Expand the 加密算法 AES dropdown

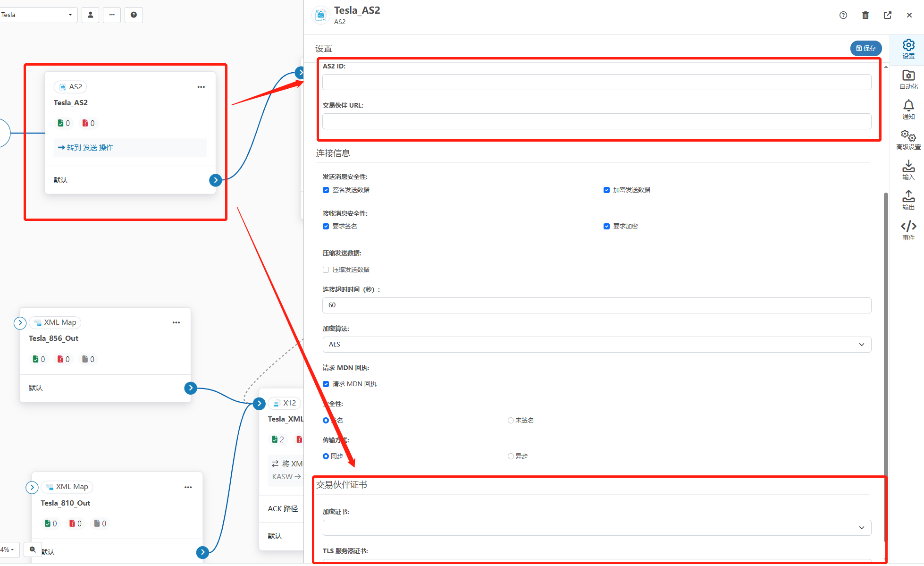(x=596, y=344)
